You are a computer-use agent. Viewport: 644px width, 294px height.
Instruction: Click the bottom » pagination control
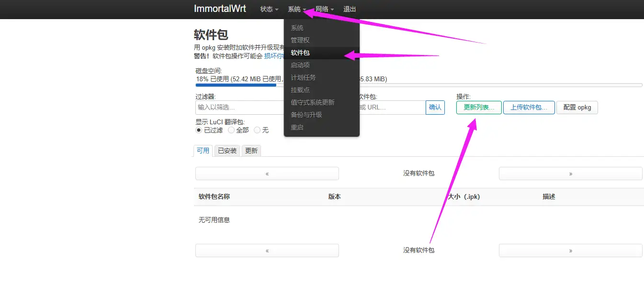coord(570,250)
